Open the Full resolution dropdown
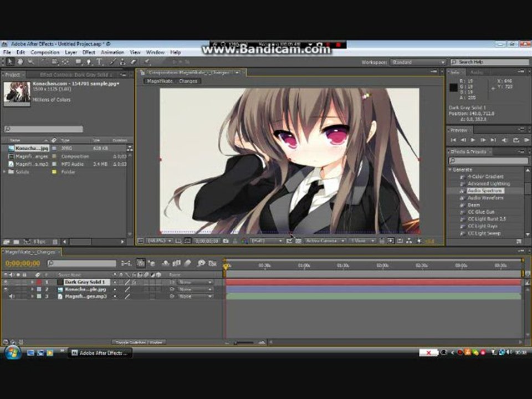The image size is (532, 399). point(267,241)
